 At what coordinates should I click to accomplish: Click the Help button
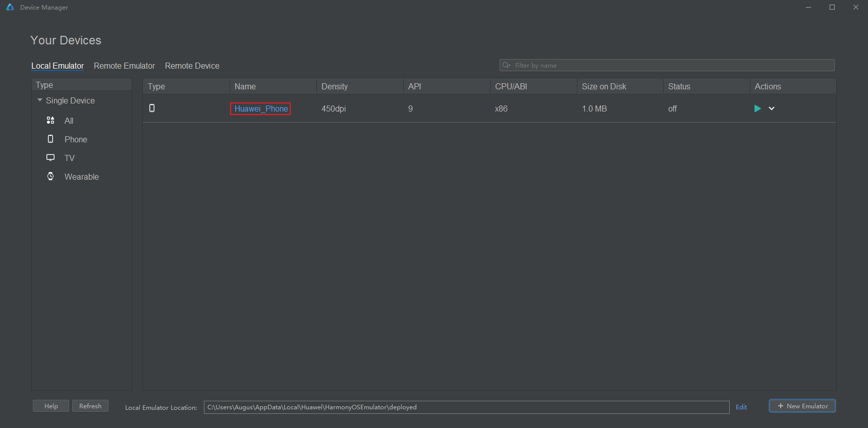[51, 406]
